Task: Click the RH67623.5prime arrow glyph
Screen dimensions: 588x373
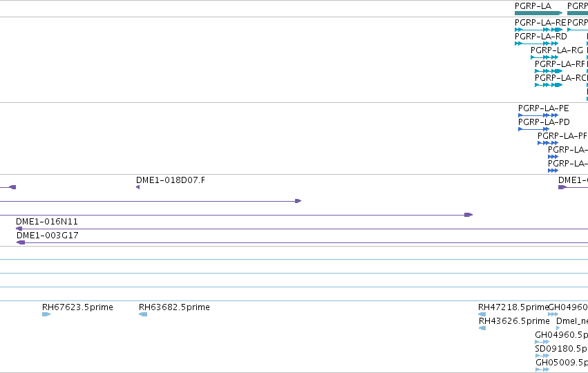Action: tap(46, 314)
